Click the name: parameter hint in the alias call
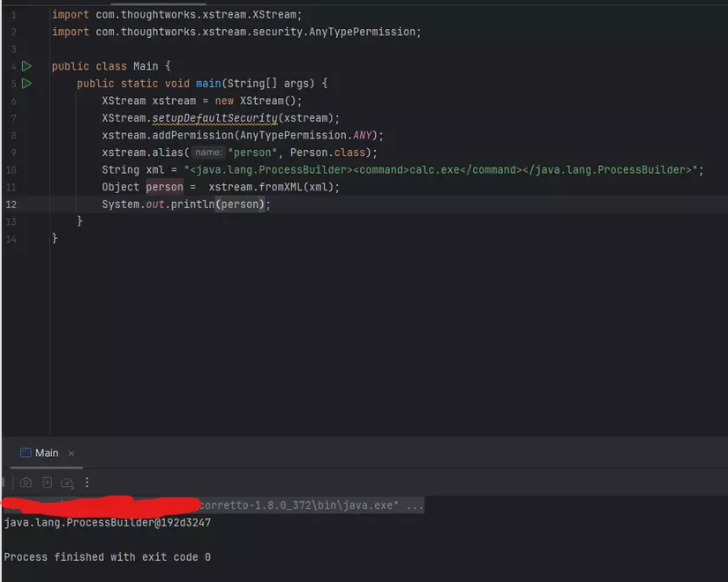The width and height of the screenshot is (728, 582). (208, 153)
